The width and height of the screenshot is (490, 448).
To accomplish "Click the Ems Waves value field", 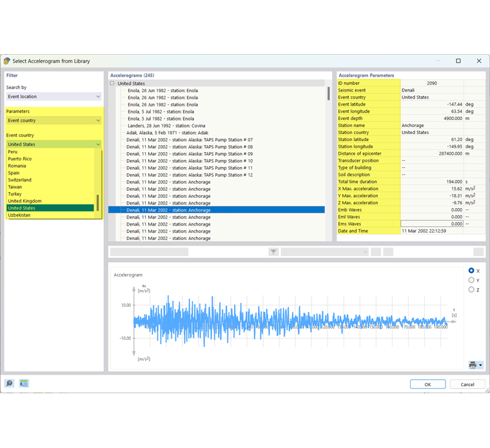I will 432,224.
